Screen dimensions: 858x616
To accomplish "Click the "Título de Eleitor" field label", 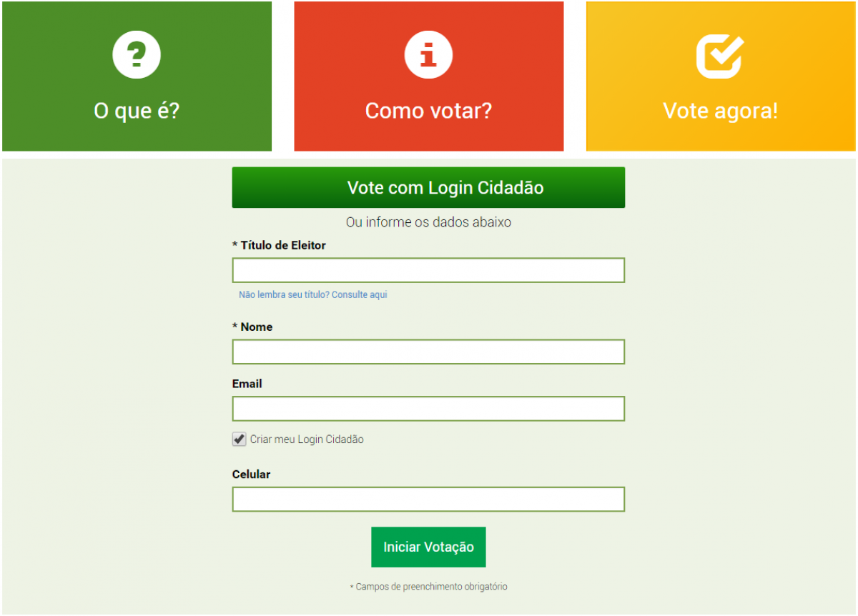I will pyautogui.click(x=282, y=245).
